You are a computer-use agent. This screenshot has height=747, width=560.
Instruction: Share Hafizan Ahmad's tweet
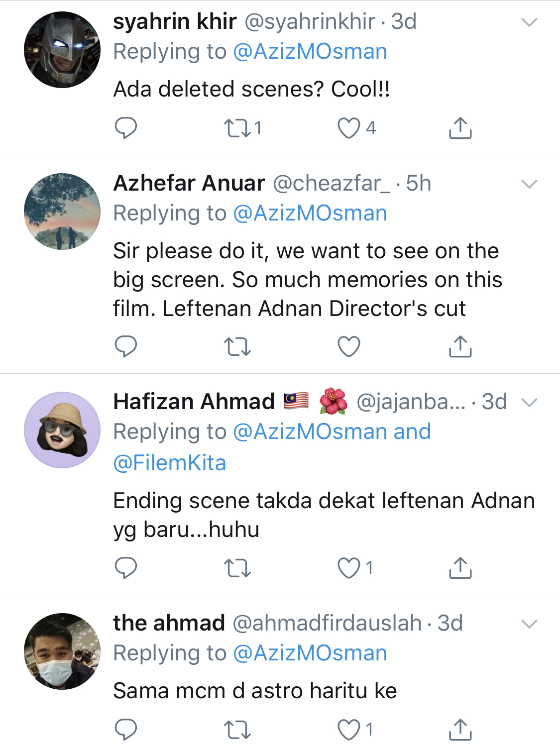click(460, 568)
